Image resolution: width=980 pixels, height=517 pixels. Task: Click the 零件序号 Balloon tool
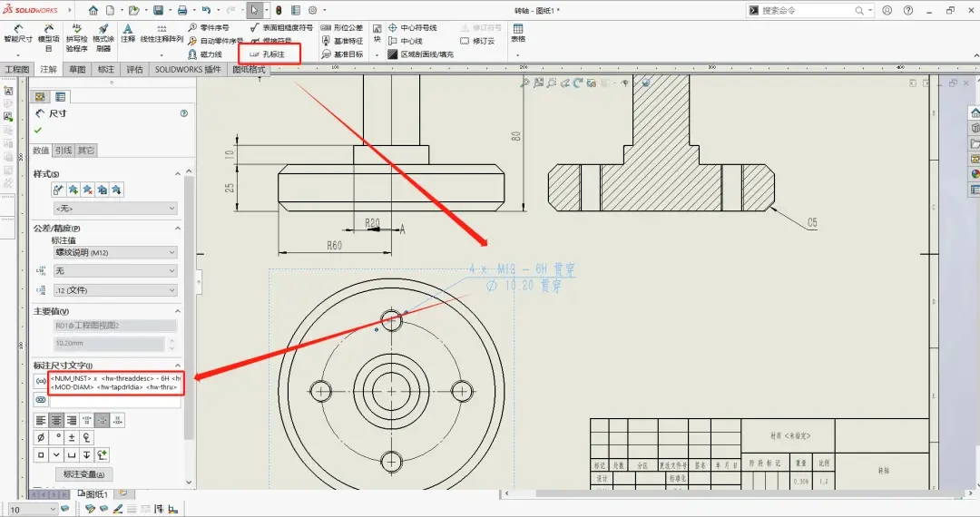click(209, 27)
